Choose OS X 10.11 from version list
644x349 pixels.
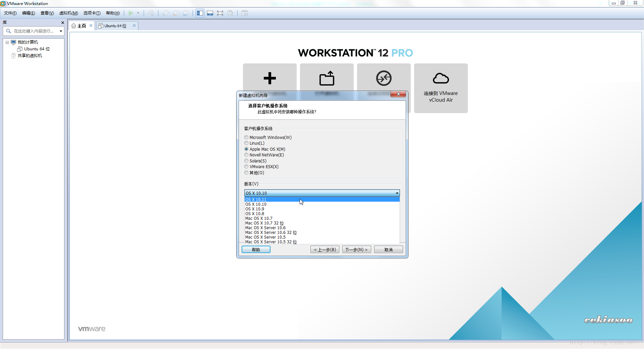coord(322,199)
